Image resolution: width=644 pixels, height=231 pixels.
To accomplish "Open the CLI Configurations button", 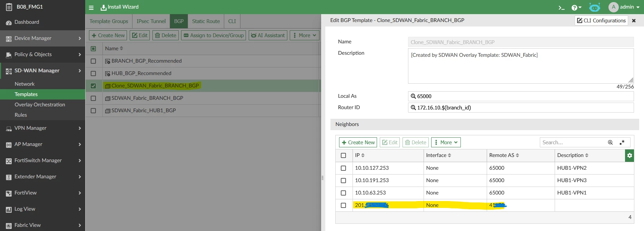I will [601, 21].
